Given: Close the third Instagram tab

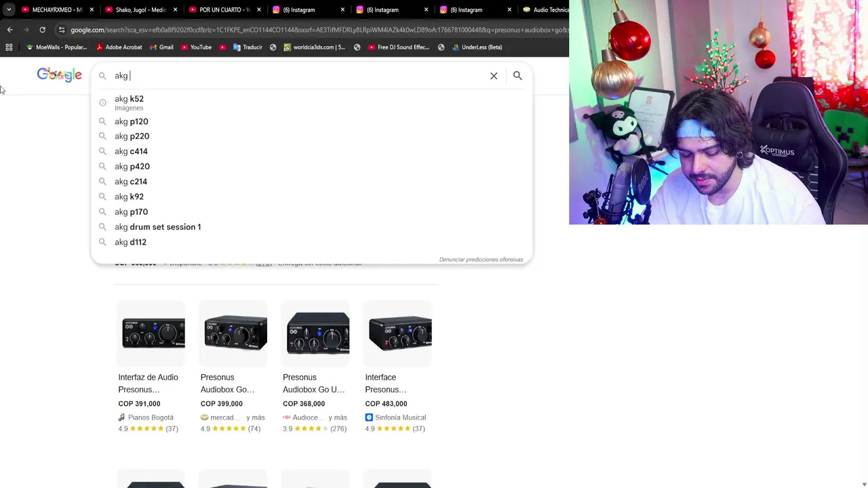Looking at the screenshot, I should (x=509, y=9).
